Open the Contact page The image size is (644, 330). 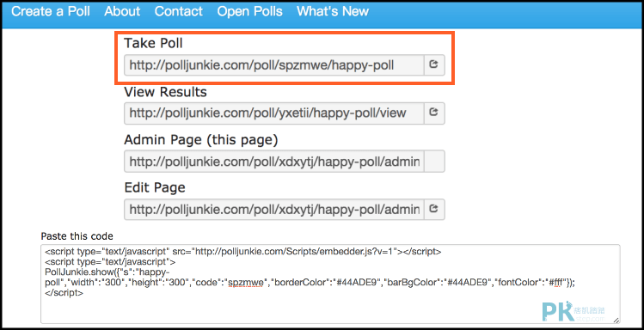click(x=179, y=11)
